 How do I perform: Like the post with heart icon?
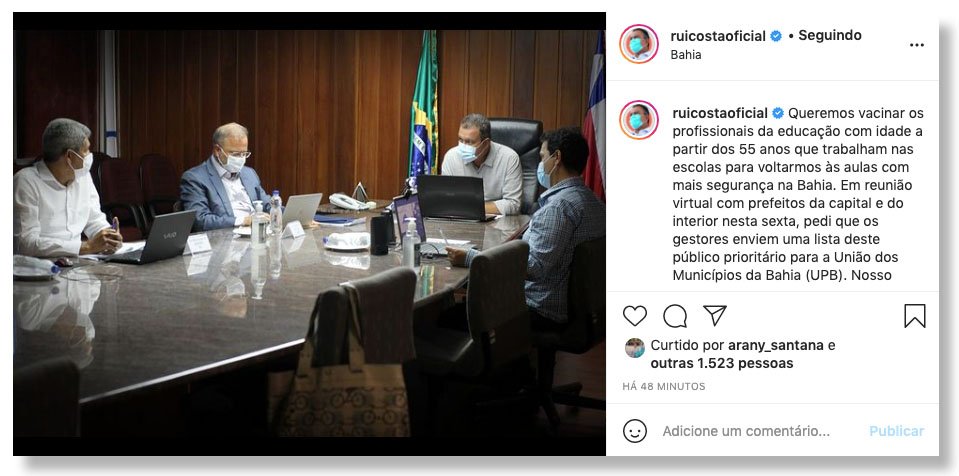pos(635,316)
